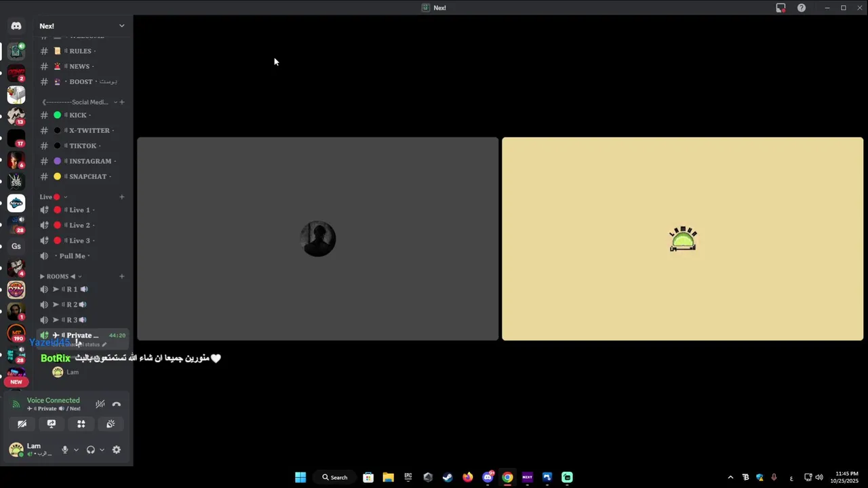Mute the microphone in user panel
Viewport: 868px width, 488px height.
click(65, 449)
